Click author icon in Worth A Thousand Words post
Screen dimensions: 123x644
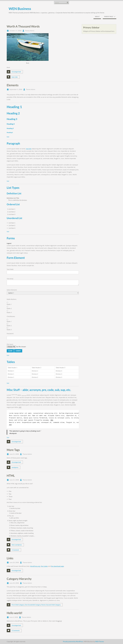click(x=23, y=31)
